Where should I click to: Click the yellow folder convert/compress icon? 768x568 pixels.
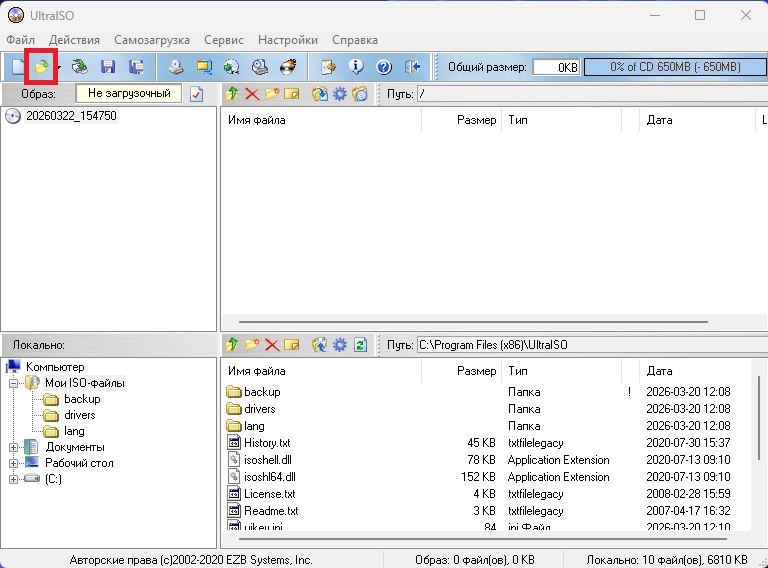(204, 67)
